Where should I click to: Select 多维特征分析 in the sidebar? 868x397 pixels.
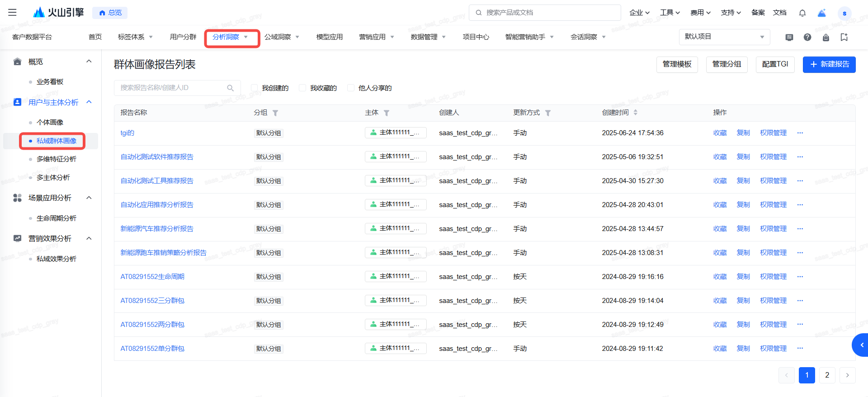57,159
